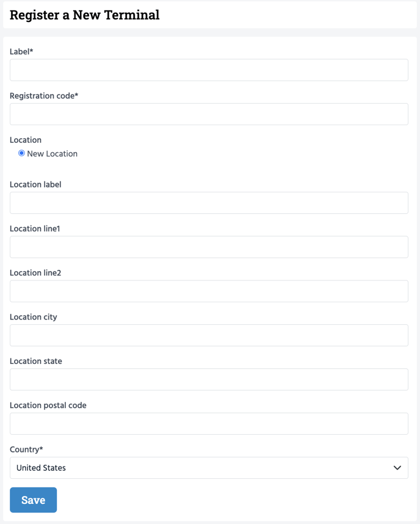Viewport: 420px width, 524px height.
Task: Focus the Location line1 input box
Action: tap(209, 247)
